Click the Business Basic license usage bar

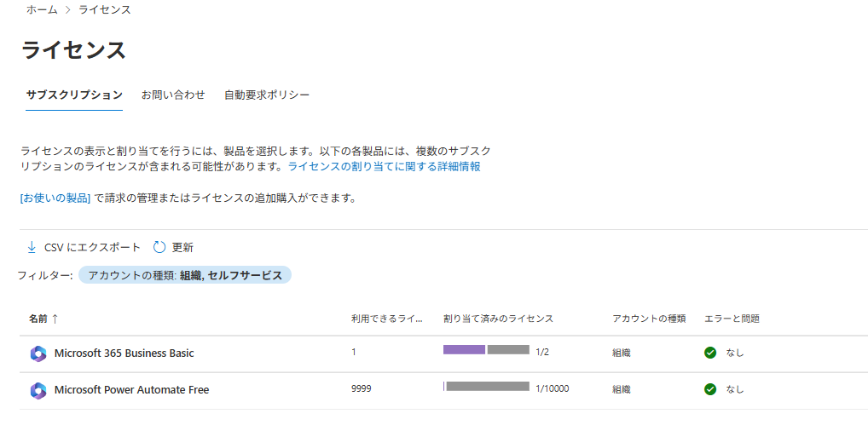486,350
